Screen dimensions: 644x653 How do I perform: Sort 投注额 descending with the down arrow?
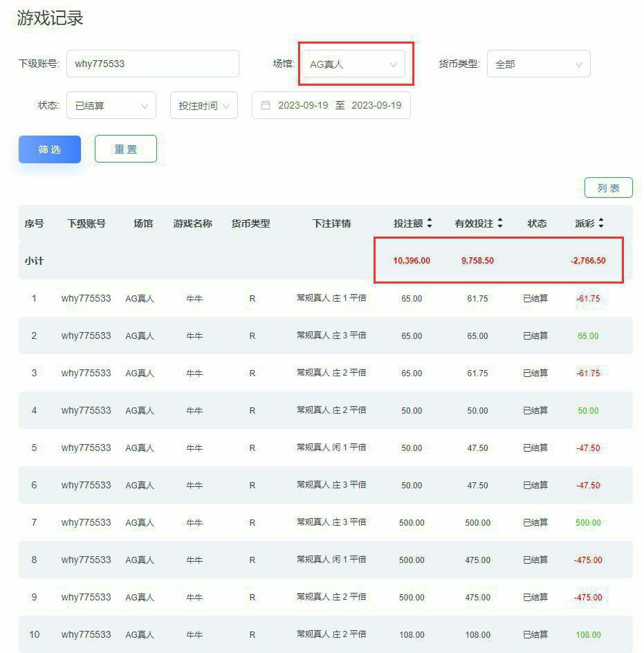[x=430, y=226]
